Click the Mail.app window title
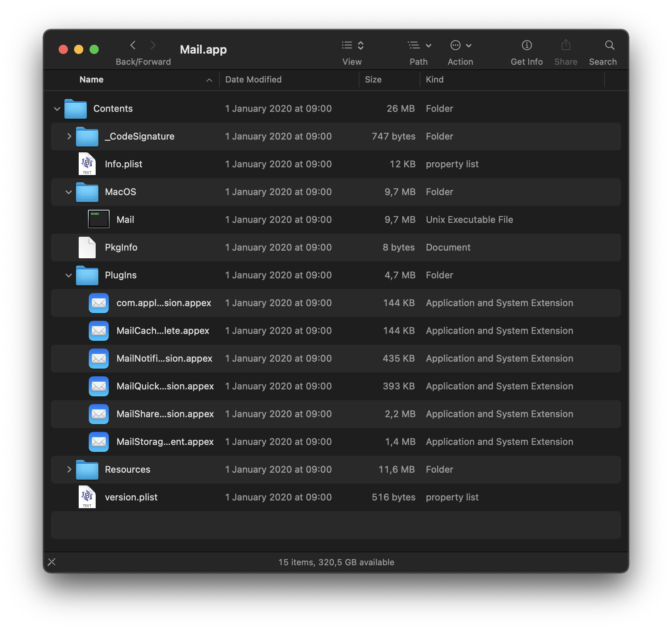Screen dimensions: 672x630 click(203, 49)
